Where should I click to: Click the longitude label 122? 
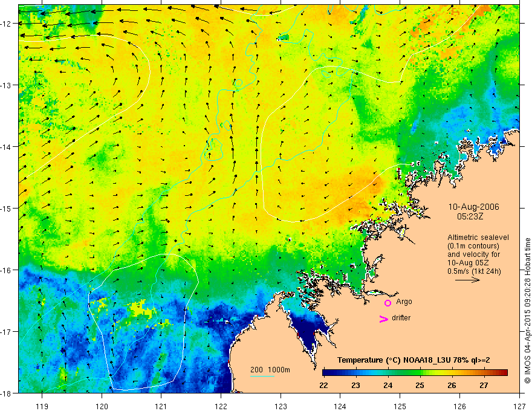(221, 406)
